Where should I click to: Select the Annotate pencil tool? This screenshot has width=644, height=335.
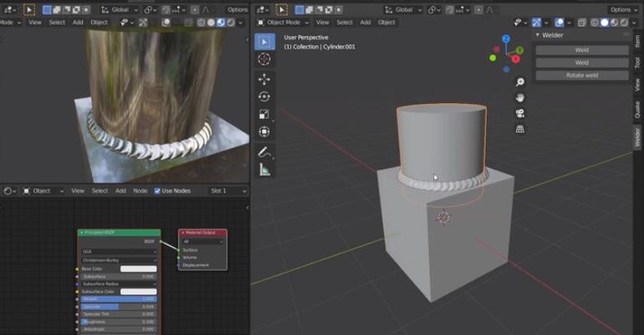[x=264, y=152]
